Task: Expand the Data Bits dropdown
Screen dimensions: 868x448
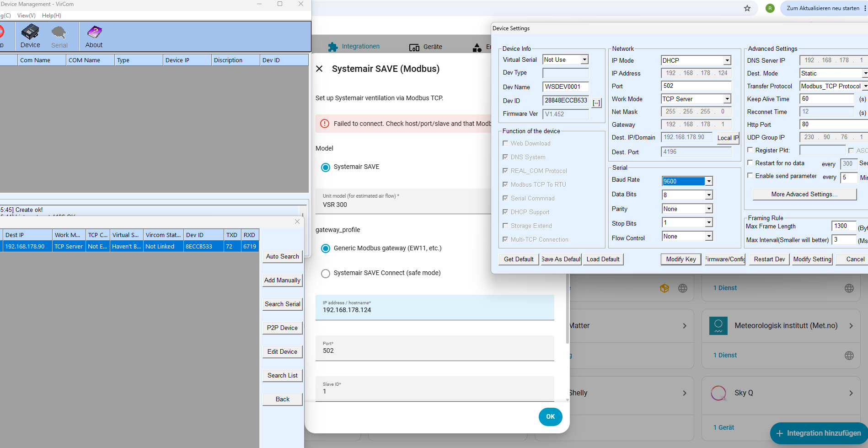Action: point(709,195)
